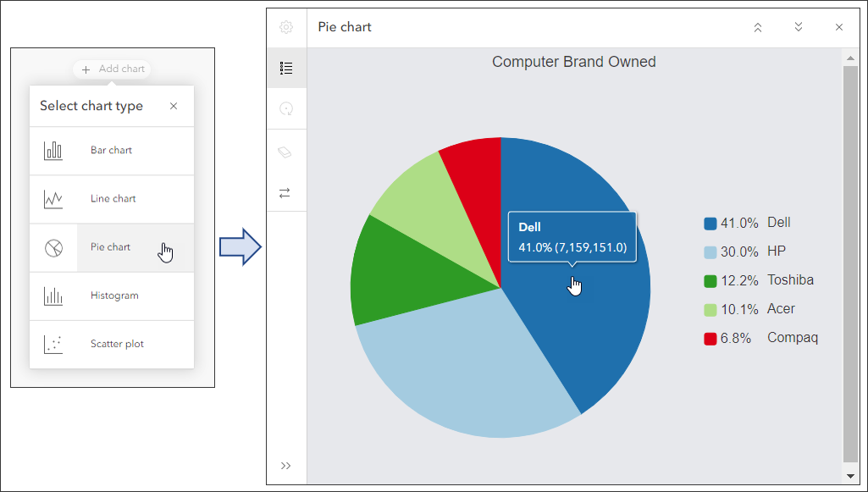Click the rotate chart icon in sidebar

tap(286, 109)
